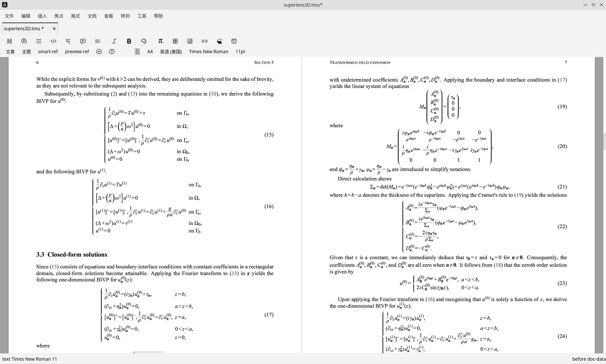Close the superlens3D.tmu tab
The height and width of the screenshot is (364, 606).
pos(54,29)
